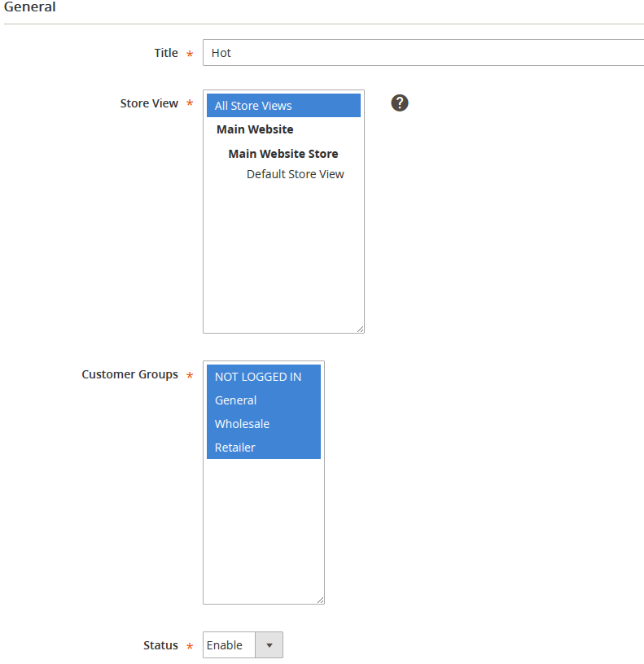644x664 pixels.
Task: Select General customer group option
Action: pos(264,400)
